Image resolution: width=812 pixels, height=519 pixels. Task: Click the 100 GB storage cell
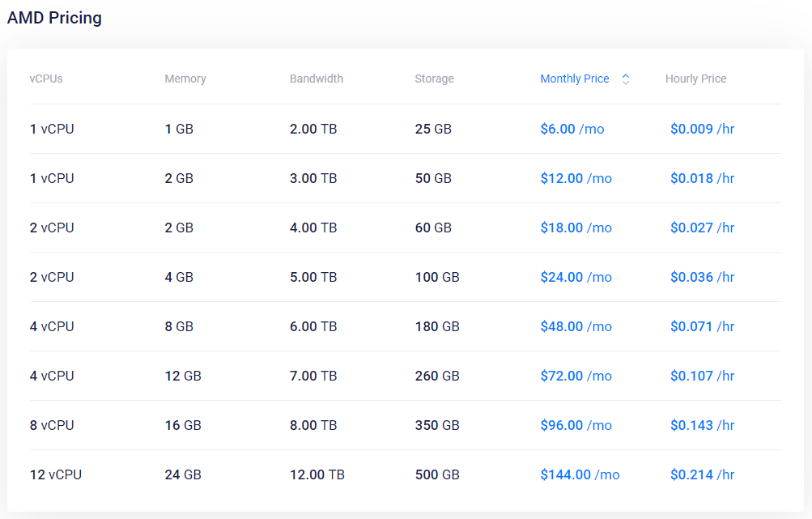click(437, 277)
